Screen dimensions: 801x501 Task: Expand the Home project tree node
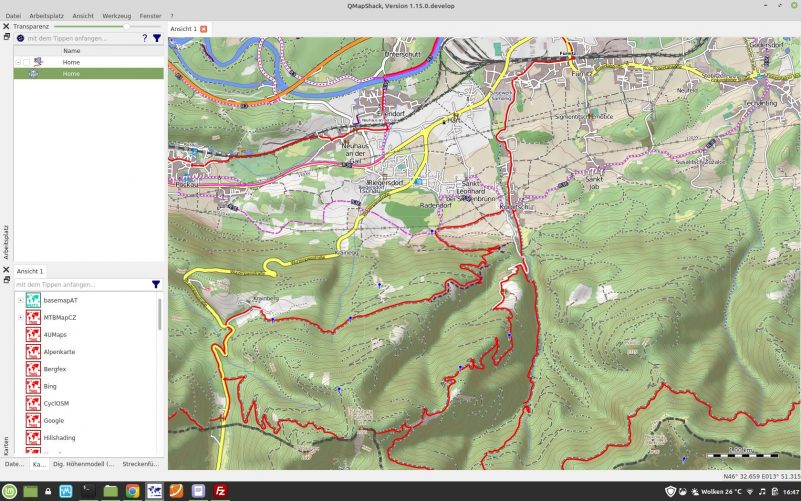tap(18, 62)
